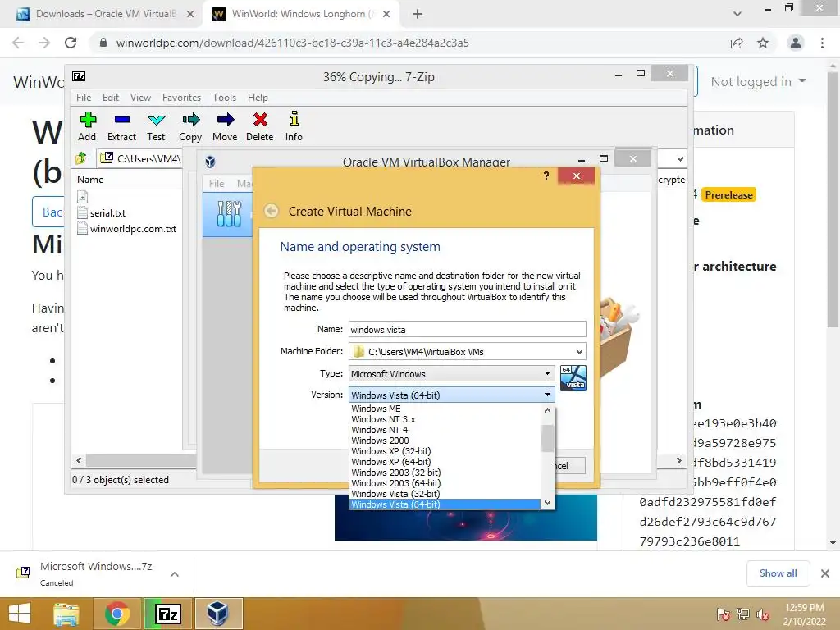
Task: Expand the Not logged in menu
Action: (x=758, y=81)
